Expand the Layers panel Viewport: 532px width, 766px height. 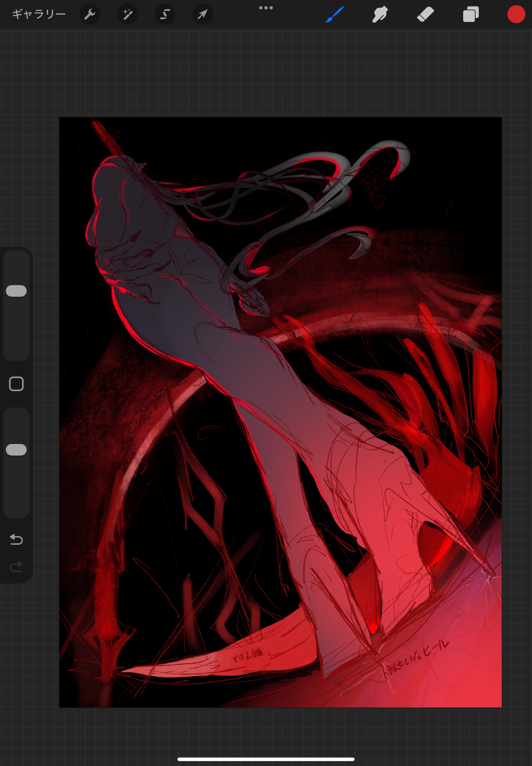tap(471, 15)
